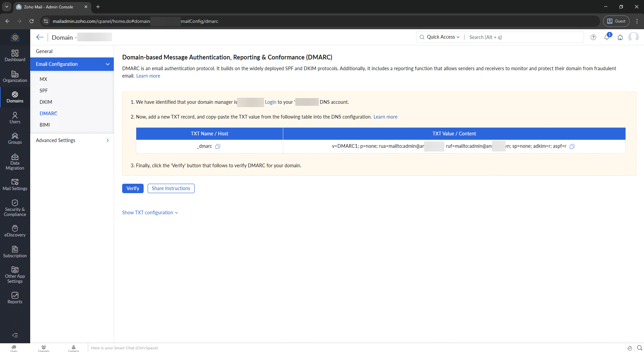Viewport: 644px width, 352px height.
Task: Copy the _dmarc TXT host name
Action: pyautogui.click(x=218, y=146)
